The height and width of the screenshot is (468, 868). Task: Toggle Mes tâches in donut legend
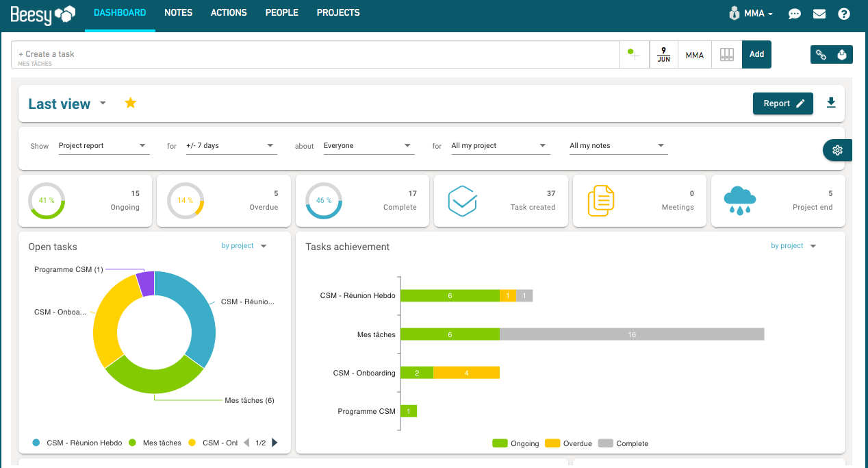click(x=155, y=443)
